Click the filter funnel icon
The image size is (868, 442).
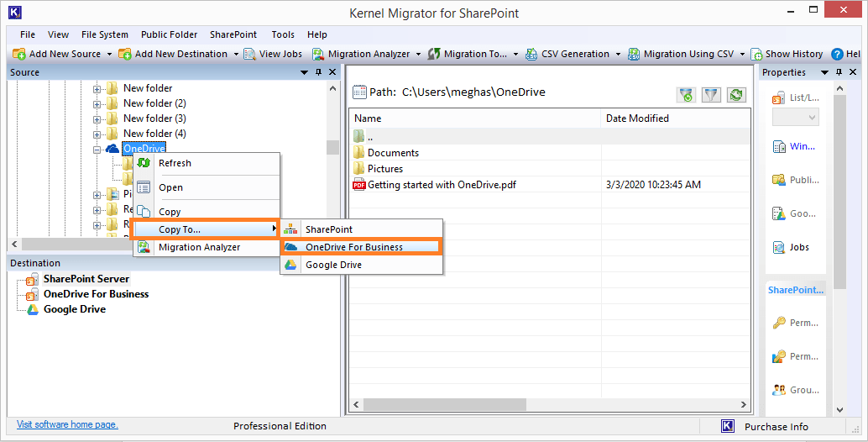click(x=711, y=95)
